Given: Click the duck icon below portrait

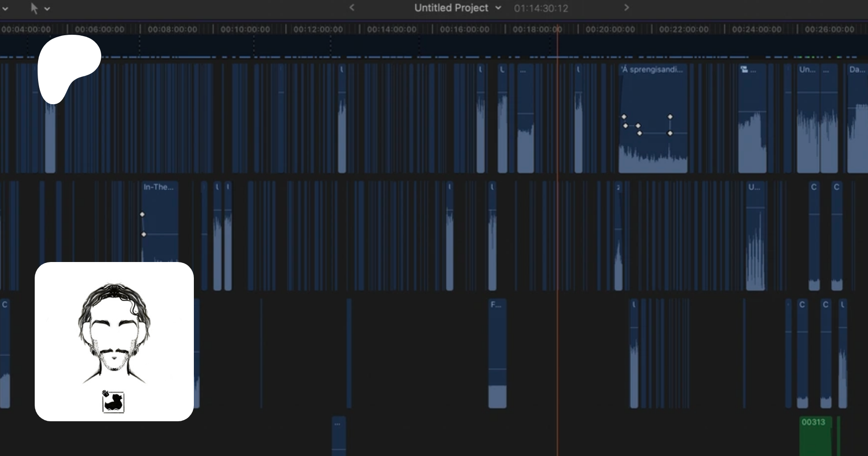Looking at the screenshot, I should coord(113,401).
